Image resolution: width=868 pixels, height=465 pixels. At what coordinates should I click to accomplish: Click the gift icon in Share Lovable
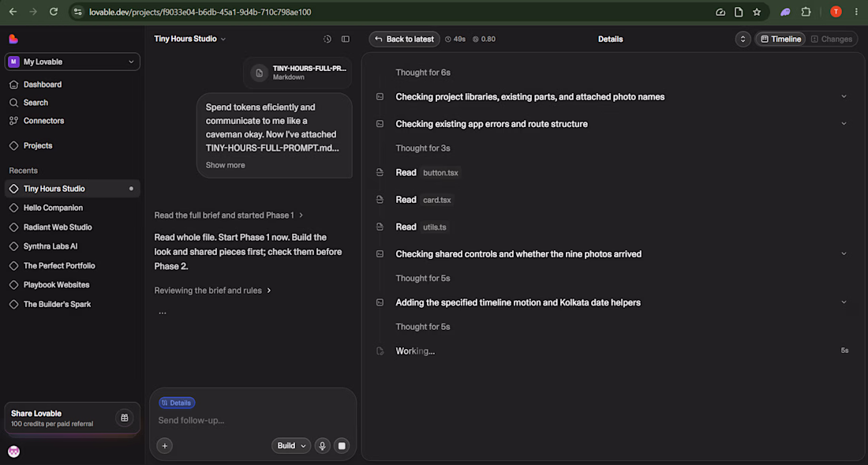pyautogui.click(x=125, y=418)
